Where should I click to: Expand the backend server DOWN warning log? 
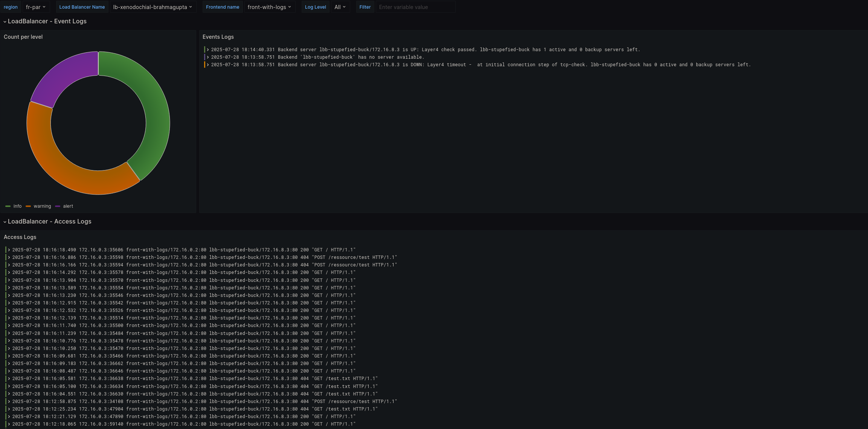point(207,65)
